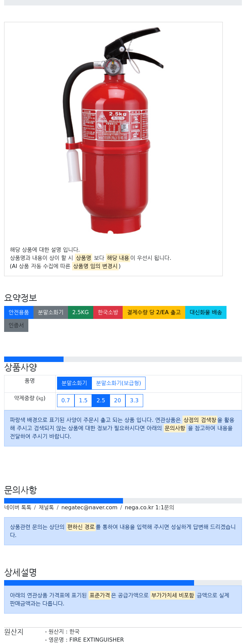Open the 대신화물 배송 tag
This screenshot has width=246, height=644.
point(206,312)
